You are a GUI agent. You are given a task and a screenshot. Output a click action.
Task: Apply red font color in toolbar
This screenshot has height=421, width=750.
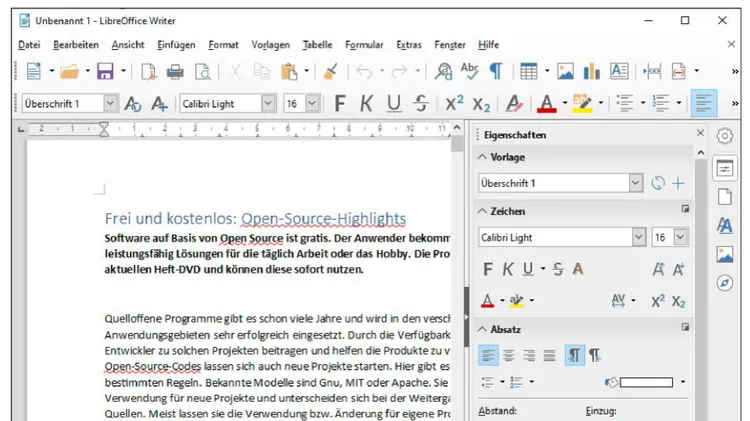click(547, 103)
